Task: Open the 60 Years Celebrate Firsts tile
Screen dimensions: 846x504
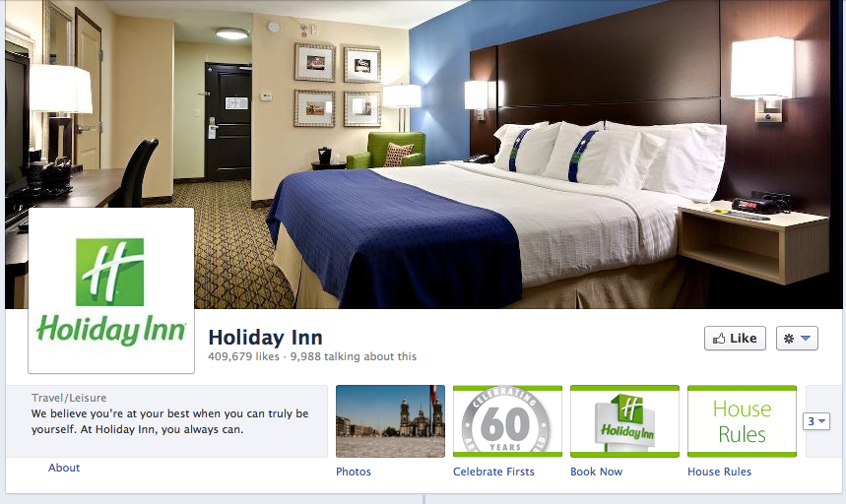Action: point(507,421)
